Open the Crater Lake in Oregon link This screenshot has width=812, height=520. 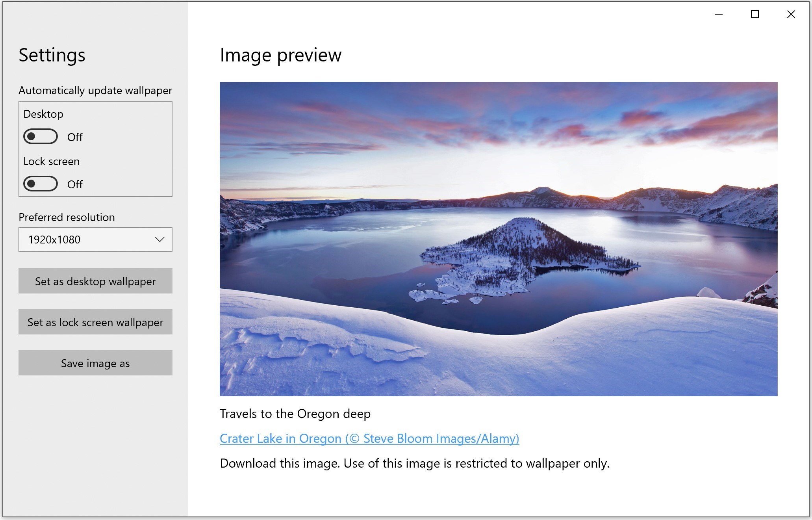click(369, 438)
